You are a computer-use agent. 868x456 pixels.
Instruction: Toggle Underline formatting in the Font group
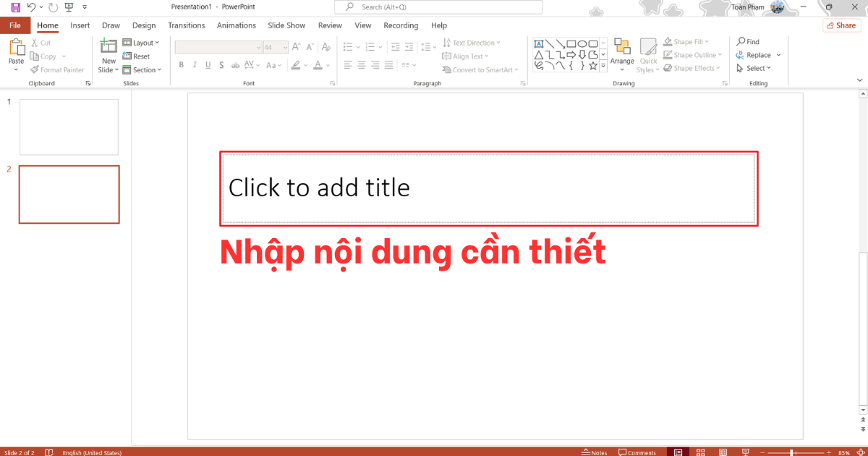pyautogui.click(x=208, y=64)
